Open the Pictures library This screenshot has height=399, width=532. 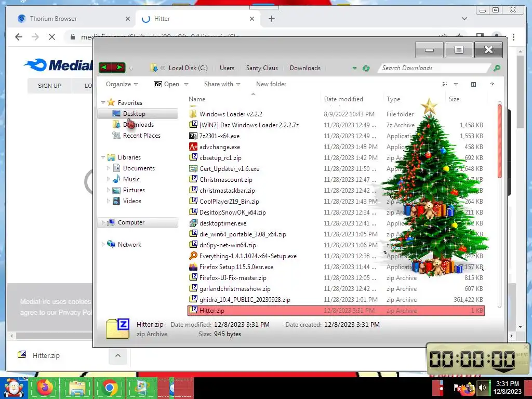[x=134, y=190]
